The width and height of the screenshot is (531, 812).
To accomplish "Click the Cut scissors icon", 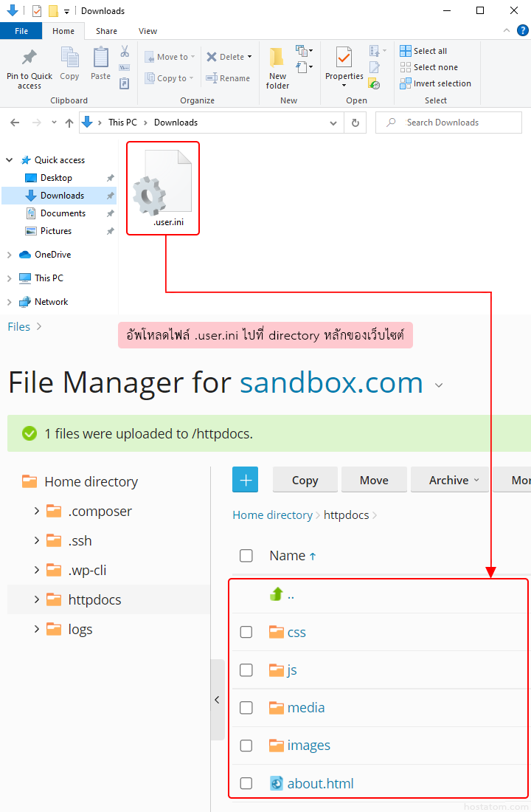I will coord(125,52).
